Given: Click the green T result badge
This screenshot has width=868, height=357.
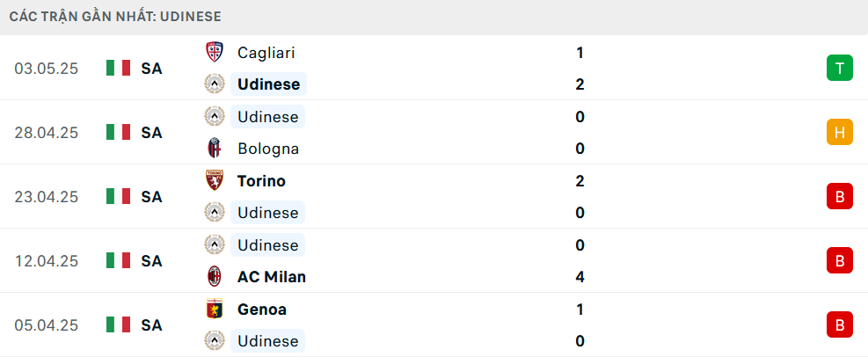Looking at the screenshot, I should pyautogui.click(x=840, y=68).
